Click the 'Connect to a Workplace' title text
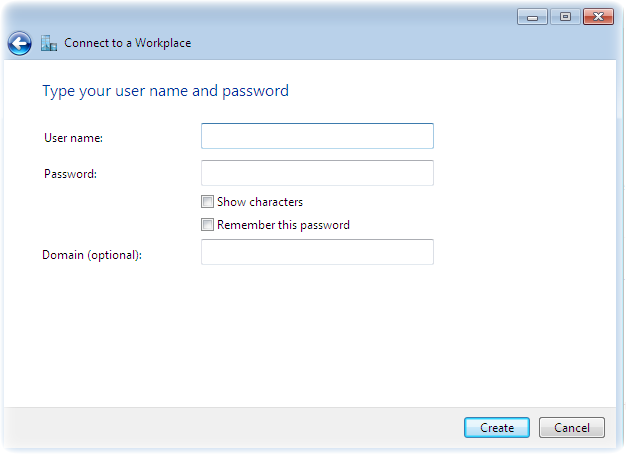Viewport: 626px width, 454px height. click(128, 43)
